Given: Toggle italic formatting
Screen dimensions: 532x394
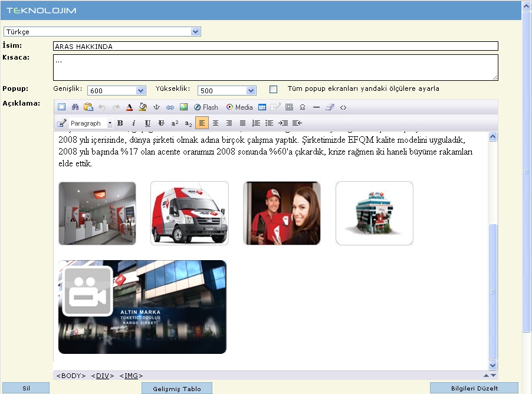Looking at the screenshot, I should [134, 123].
